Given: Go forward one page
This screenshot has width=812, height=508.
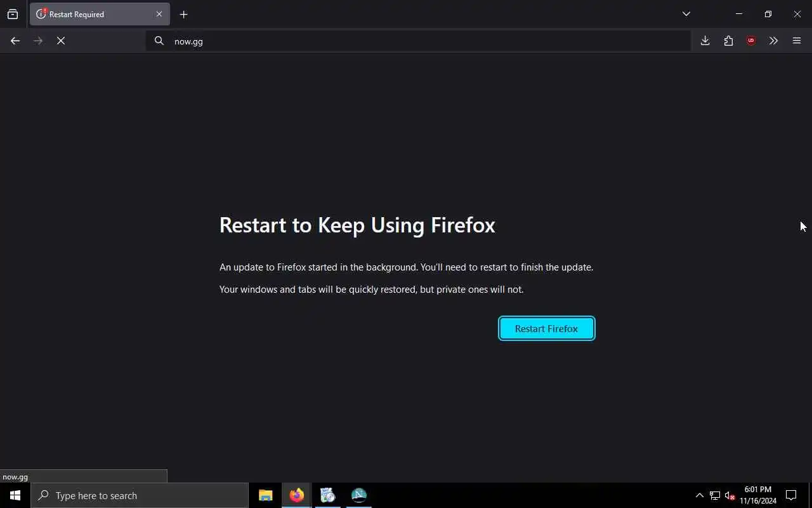Looking at the screenshot, I should (x=38, y=41).
